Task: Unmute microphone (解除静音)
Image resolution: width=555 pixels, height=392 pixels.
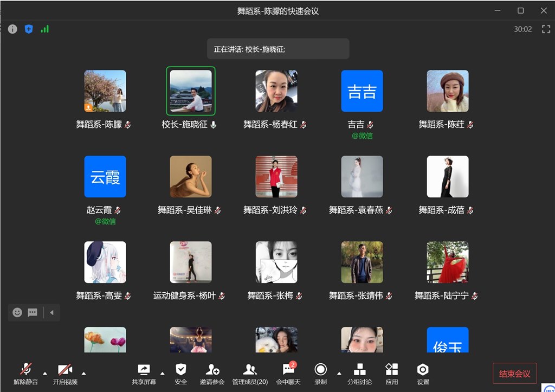Action: click(x=25, y=373)
